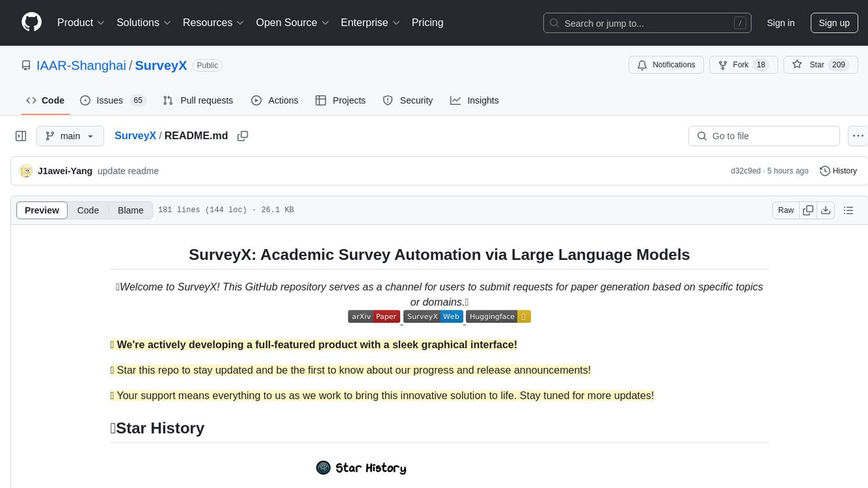Expand the Solutions menu
This screenshot has height=488, width=868.
tap(144, 22)
